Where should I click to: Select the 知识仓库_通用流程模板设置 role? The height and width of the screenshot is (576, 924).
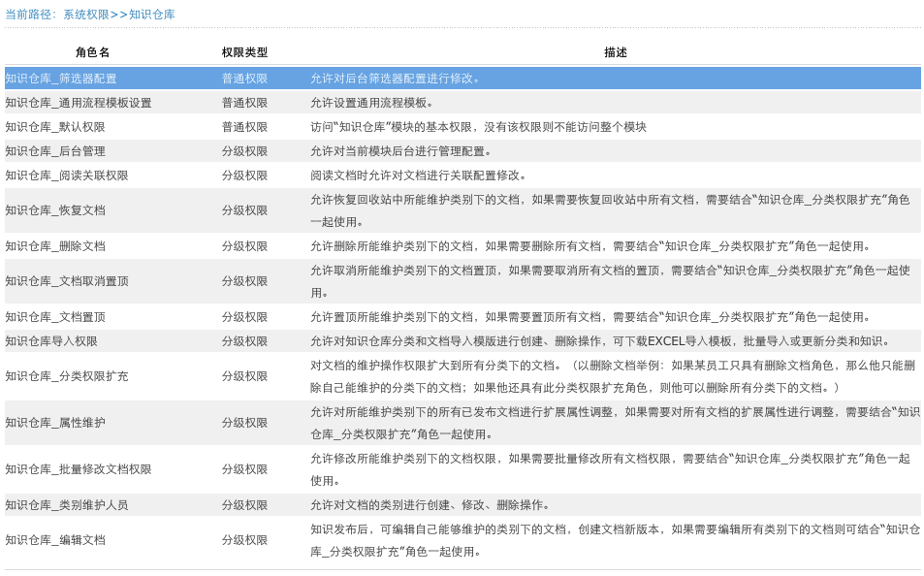pos(79,103)
